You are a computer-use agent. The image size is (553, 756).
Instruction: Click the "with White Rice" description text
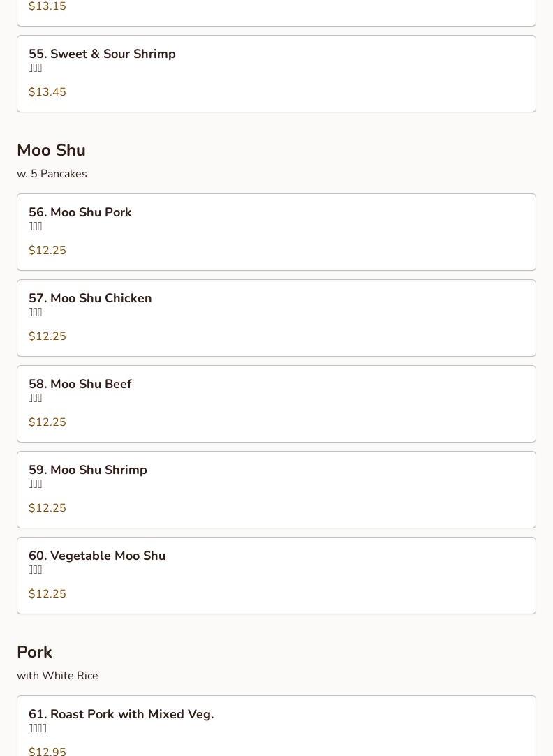(x=57, y=676)
